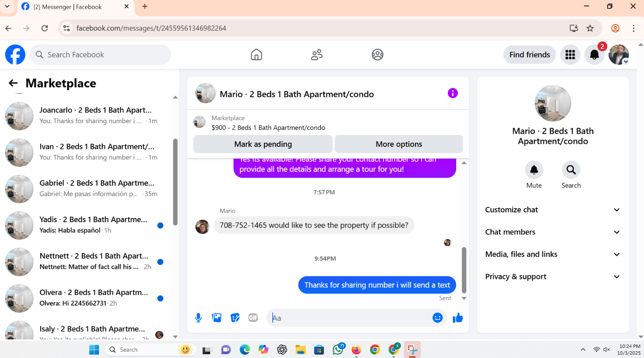Viewport: 644px width, 358px height.
Task: Open new browser tab
Action: pos(145,6)
